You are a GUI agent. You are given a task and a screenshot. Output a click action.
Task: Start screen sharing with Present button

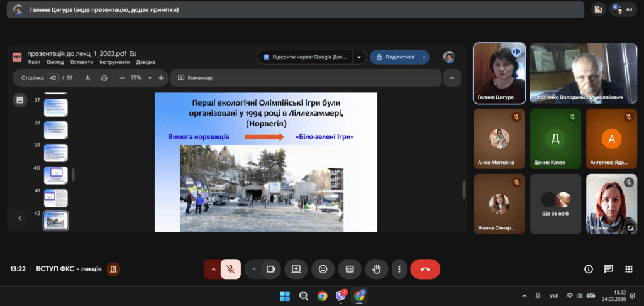[296, 269]
